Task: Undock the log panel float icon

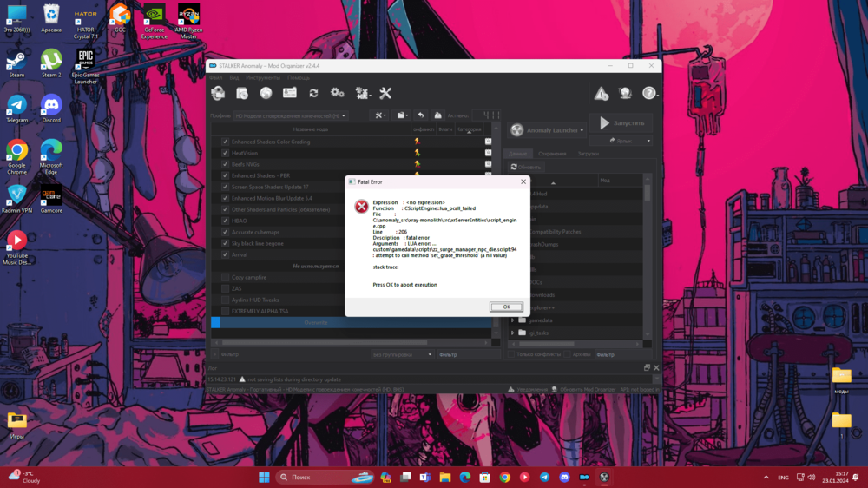Action: (x=647, y=368)
